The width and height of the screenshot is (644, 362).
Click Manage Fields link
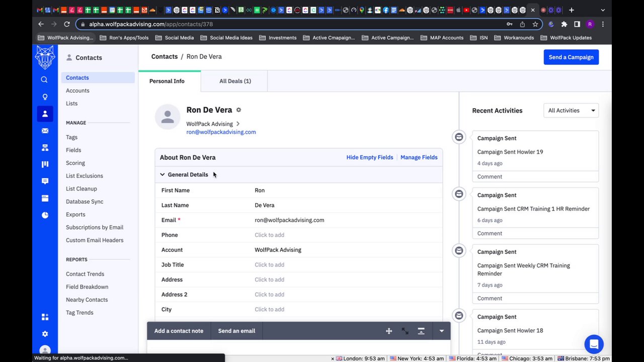[x=419, y=157]
